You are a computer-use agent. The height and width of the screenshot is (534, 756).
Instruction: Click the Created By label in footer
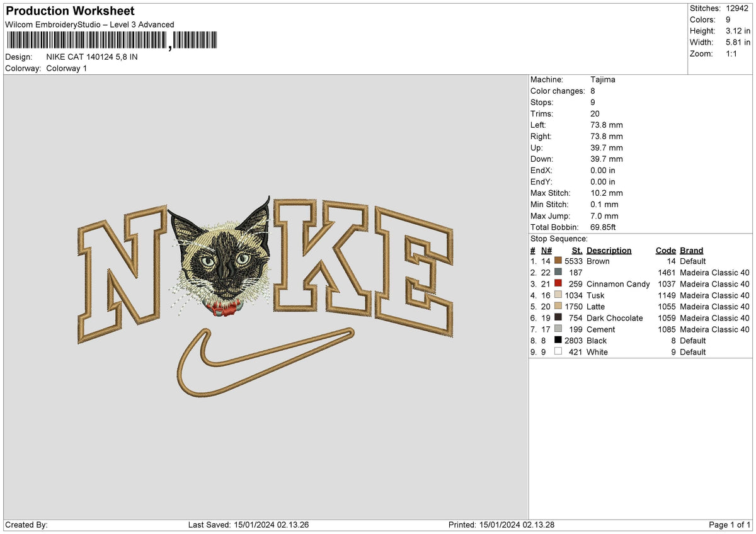(x=26, y=525)
